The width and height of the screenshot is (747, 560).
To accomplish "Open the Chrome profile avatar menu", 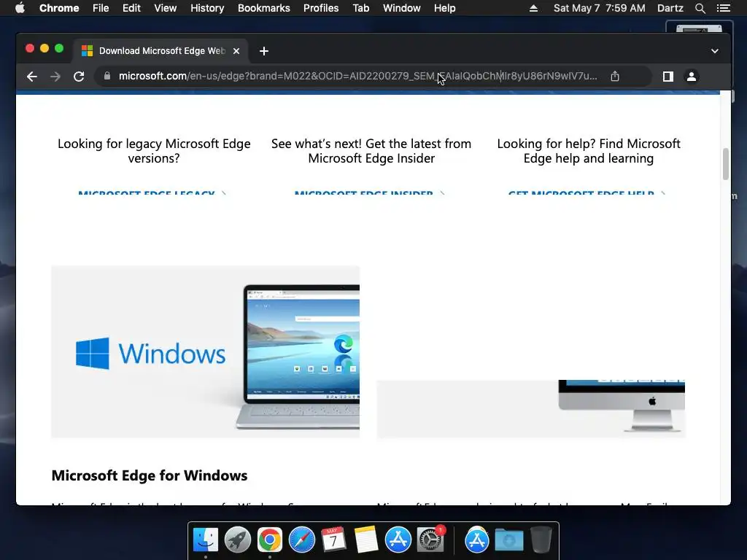I will pos(692,76).
